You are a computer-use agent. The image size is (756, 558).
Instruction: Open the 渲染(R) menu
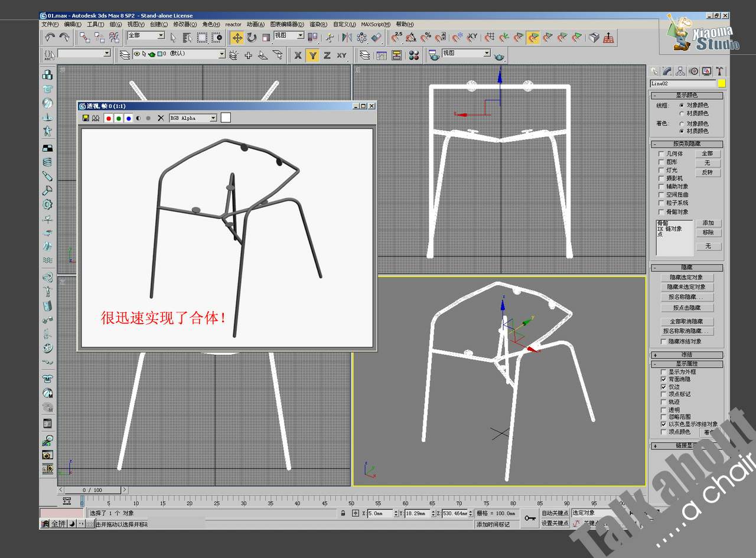tap(318, 24)
